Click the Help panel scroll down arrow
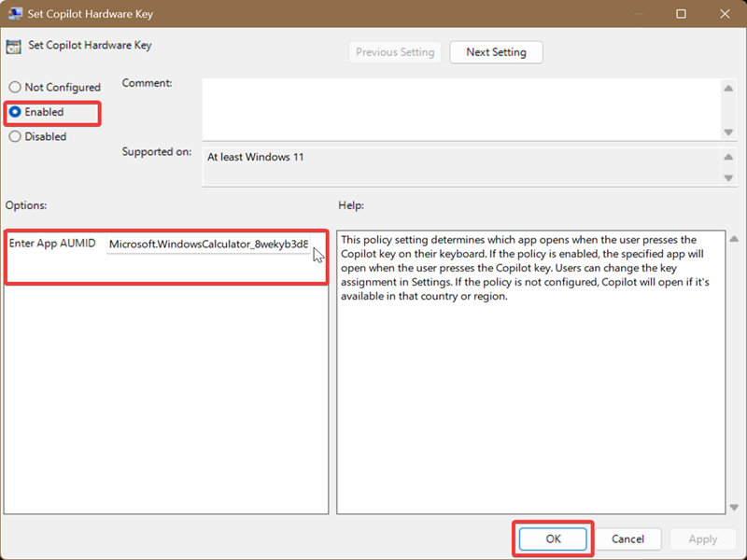The image size is (747, 560). coord(734,507)
